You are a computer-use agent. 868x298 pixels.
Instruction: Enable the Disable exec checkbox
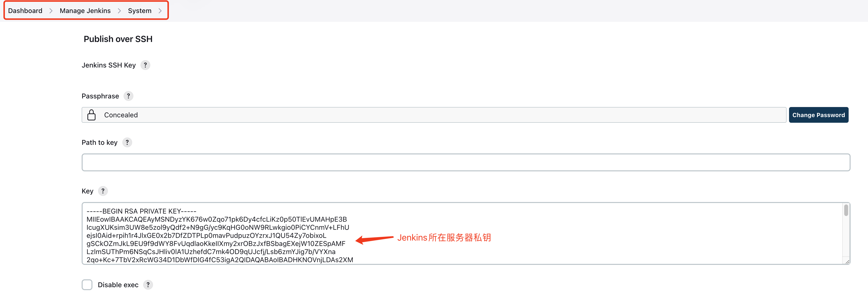point(87,284)
